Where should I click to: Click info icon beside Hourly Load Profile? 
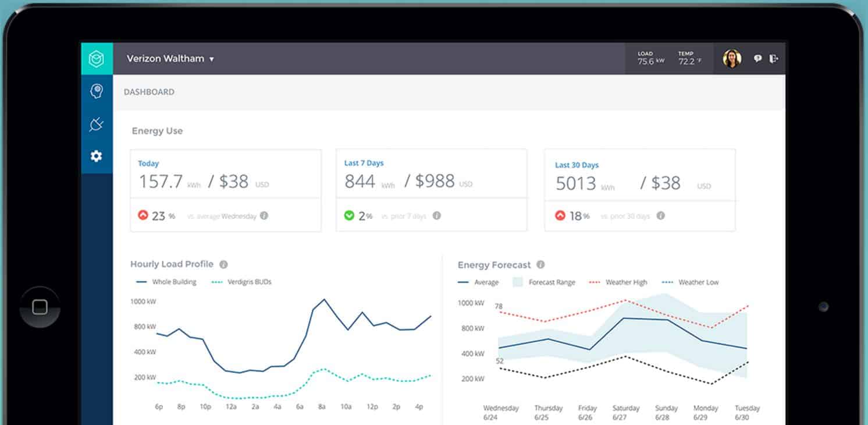(223, 264)
